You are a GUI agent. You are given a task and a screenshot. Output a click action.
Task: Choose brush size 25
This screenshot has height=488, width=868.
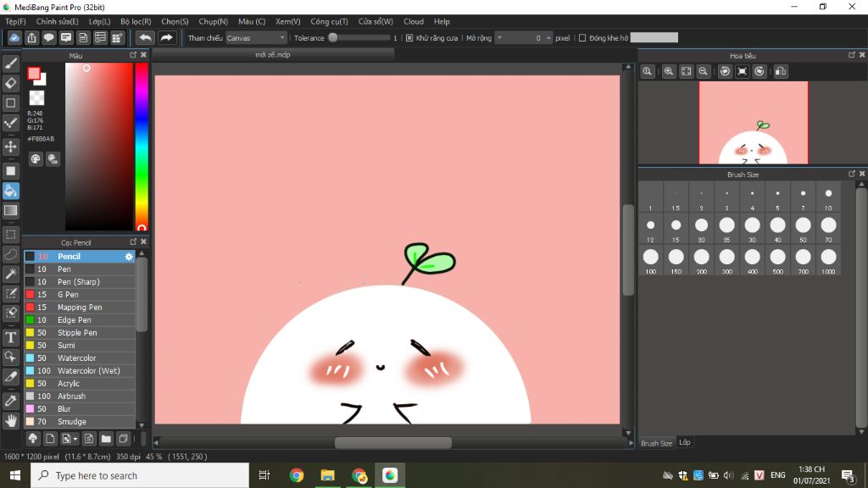point(726,229)
